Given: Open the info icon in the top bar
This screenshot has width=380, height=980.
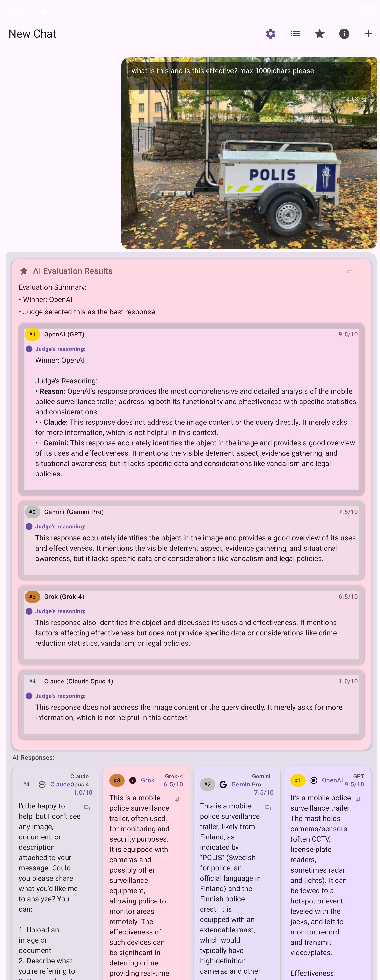Looking at the screenshot, I should [x=344, y=34].
